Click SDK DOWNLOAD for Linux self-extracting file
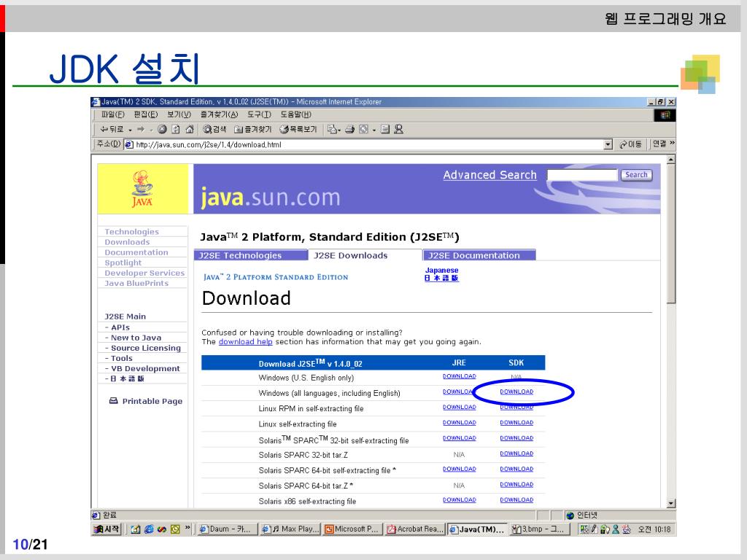747x560 pixels. 516,422
